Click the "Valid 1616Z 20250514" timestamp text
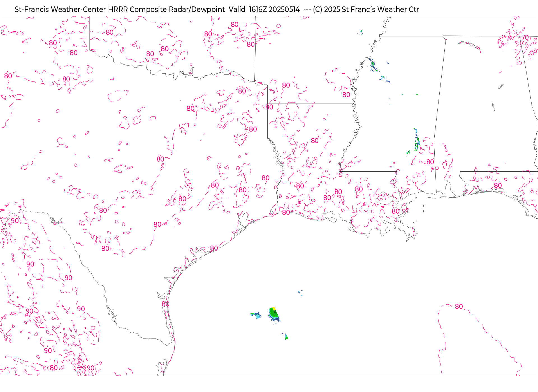This screenshot has height=392, width=538. point(264,10)
